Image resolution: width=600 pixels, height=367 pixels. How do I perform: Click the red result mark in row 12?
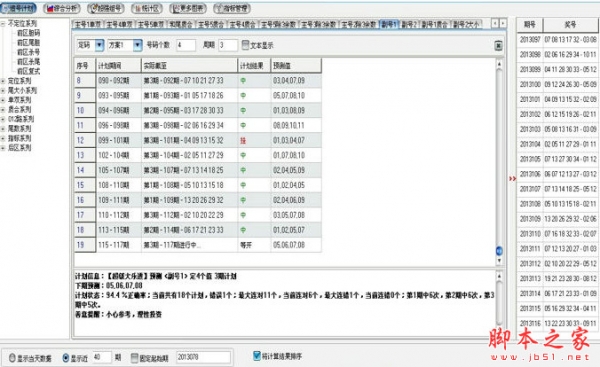(x=243, y=140)
